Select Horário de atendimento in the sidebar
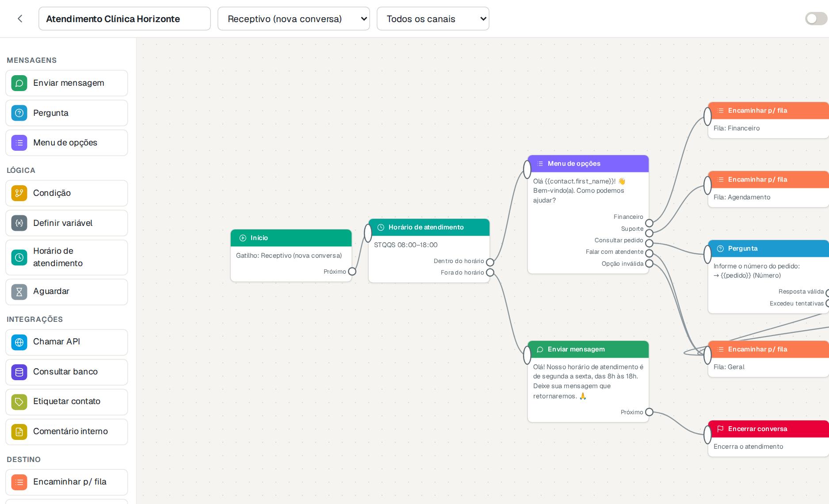This screenshot has width=829, height=504. [67, 257]
